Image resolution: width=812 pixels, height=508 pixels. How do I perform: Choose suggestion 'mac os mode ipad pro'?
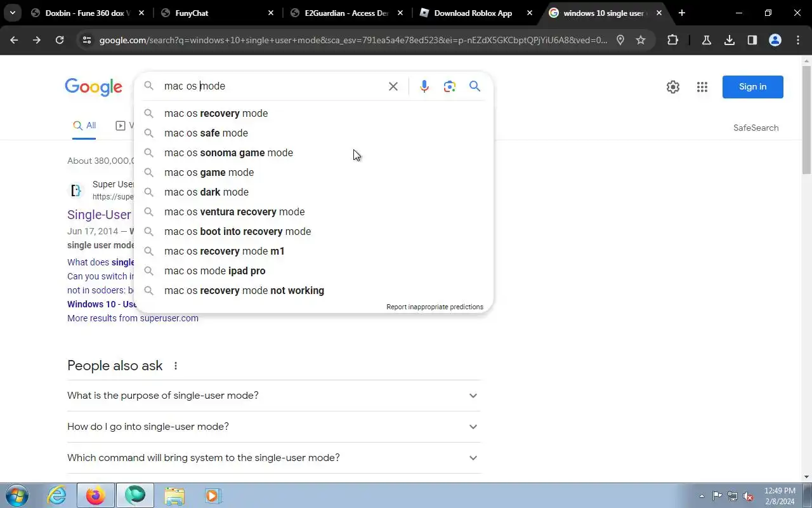pyautogui.click(x=313, y=271)
